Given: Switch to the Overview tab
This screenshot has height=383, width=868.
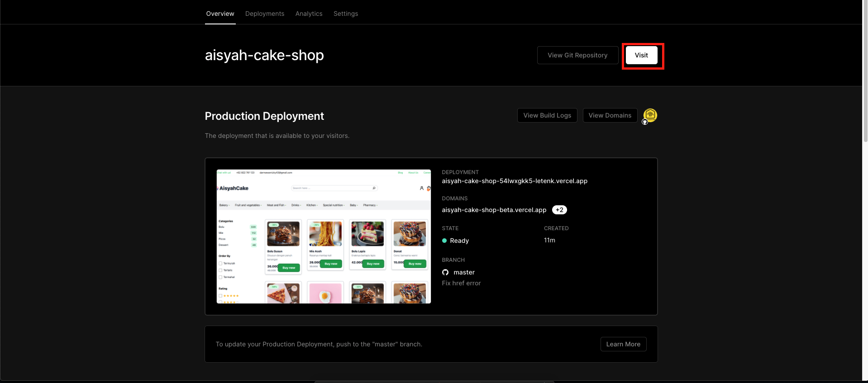Looking at the screenshot, I should point(220,14).
